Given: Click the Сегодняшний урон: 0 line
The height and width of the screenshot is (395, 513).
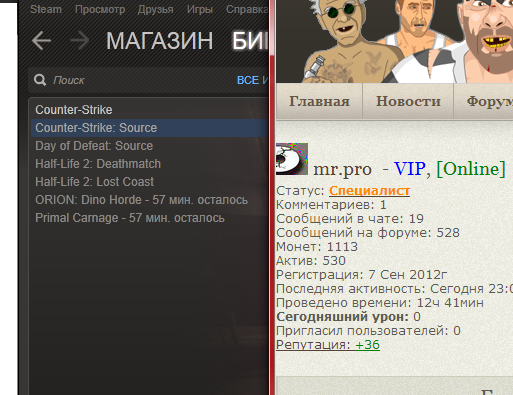Looking at the screenshot, I should coord(348,317).
